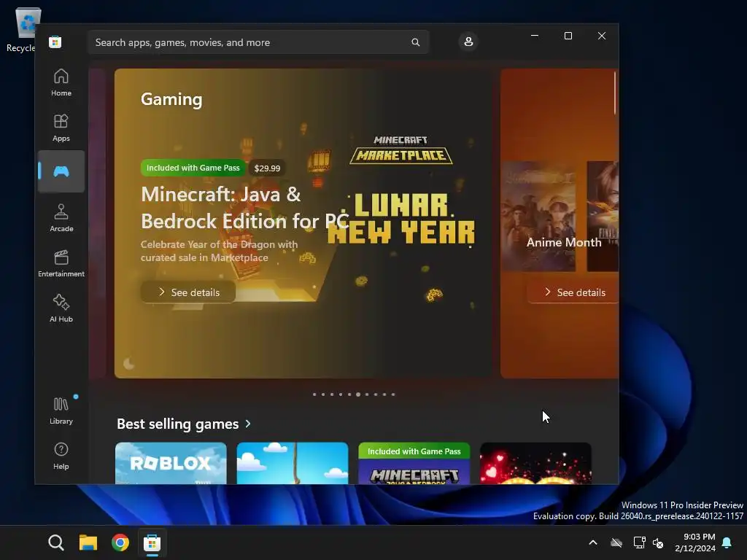The image size is (747, 560).
Task: Open the AI Hub section
Action: 61,308
